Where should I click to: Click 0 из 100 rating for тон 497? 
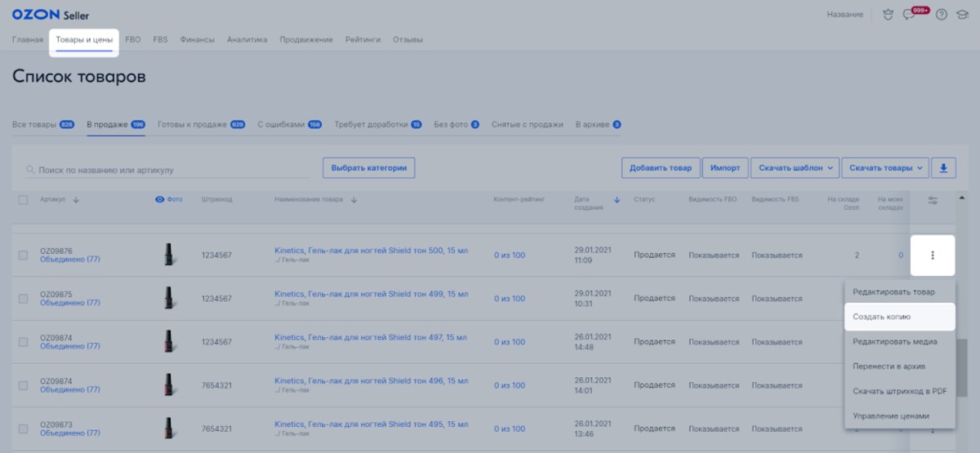coord(510,342)
